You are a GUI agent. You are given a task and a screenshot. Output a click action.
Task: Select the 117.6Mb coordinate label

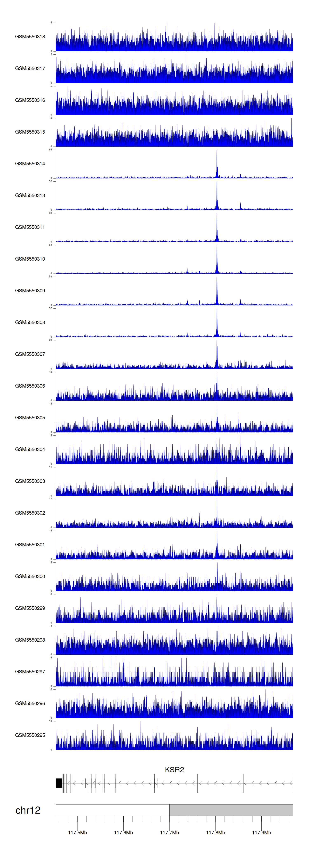click(124, 833)
